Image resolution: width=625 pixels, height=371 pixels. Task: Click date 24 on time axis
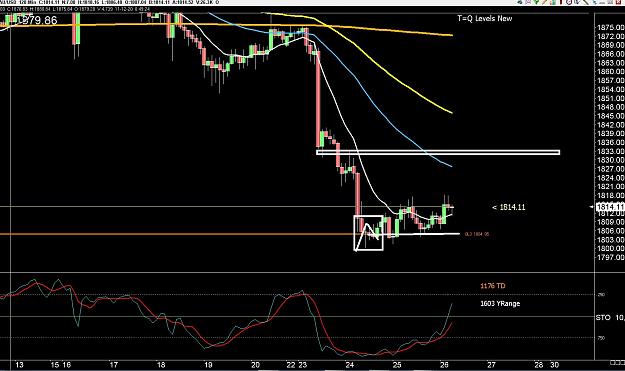350,365
